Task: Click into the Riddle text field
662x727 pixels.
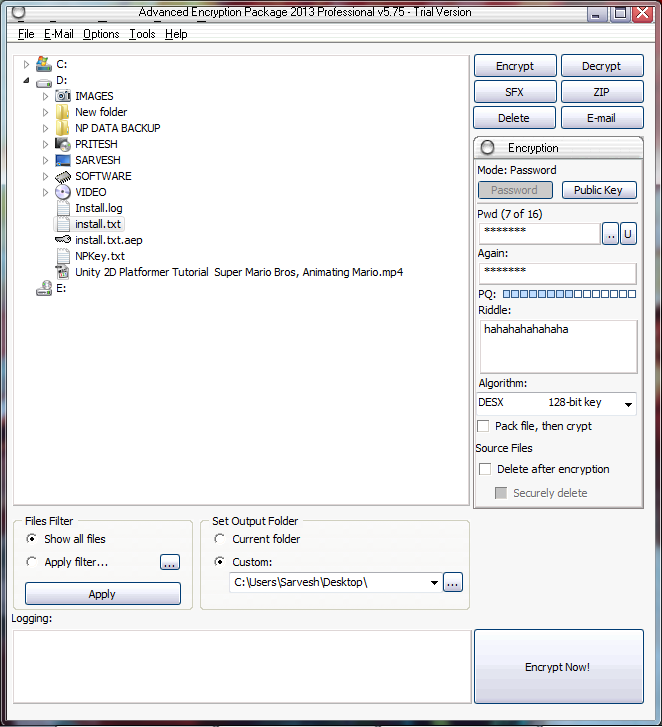Action: [557, 346]
